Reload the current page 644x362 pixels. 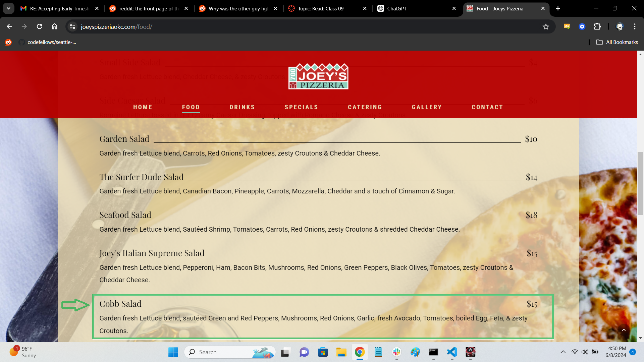39,26
